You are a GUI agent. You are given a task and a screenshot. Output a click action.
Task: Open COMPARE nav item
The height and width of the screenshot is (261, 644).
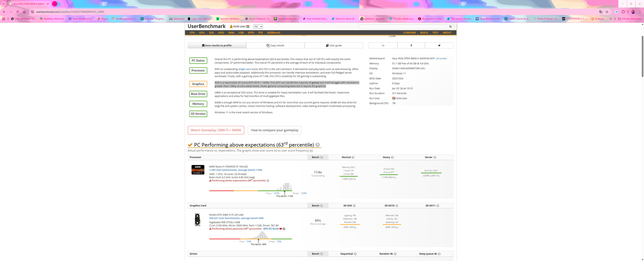[409, 33]
